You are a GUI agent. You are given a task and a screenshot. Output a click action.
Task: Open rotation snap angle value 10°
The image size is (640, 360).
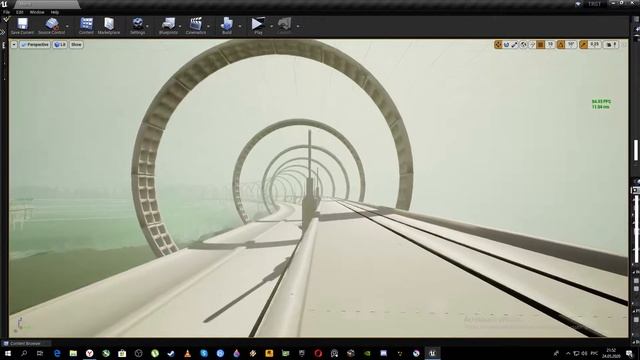coord(571,44)
